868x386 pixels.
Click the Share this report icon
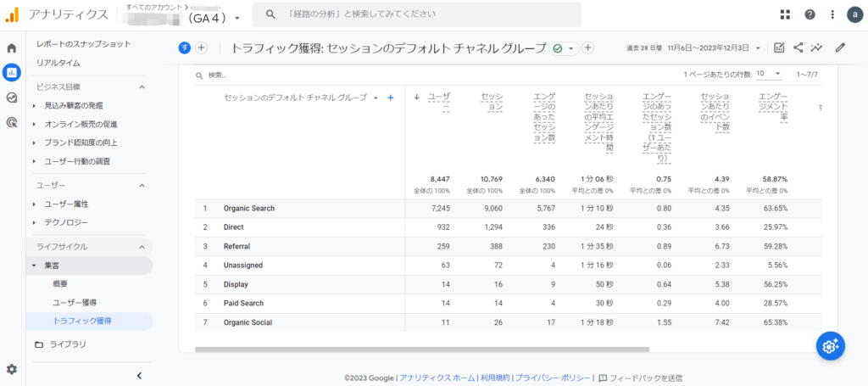click(798, 48)
